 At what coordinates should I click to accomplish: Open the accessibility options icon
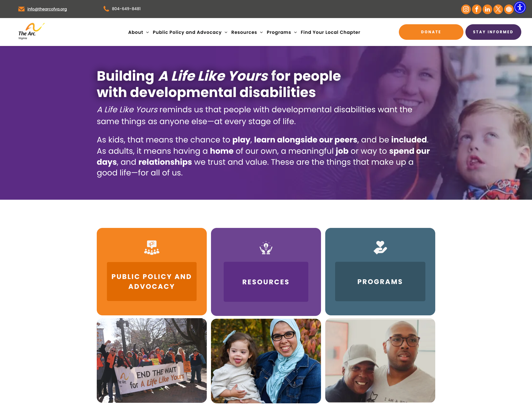coord(520,7)
